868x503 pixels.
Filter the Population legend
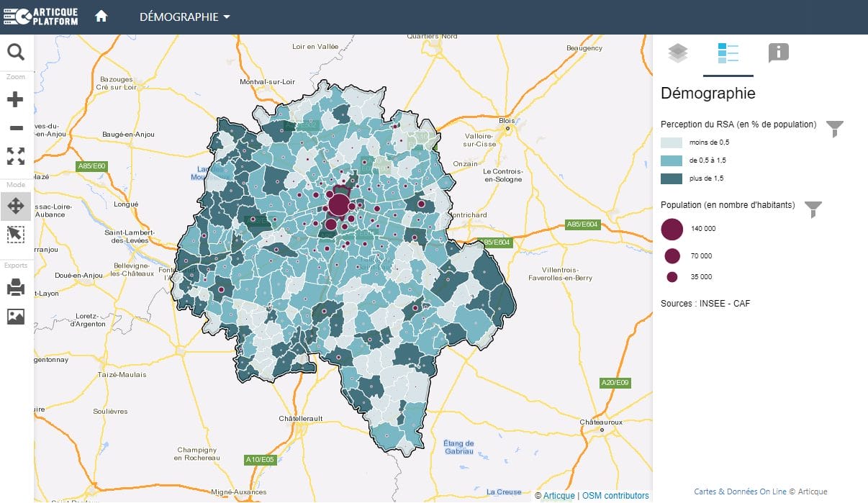point(813,209)
